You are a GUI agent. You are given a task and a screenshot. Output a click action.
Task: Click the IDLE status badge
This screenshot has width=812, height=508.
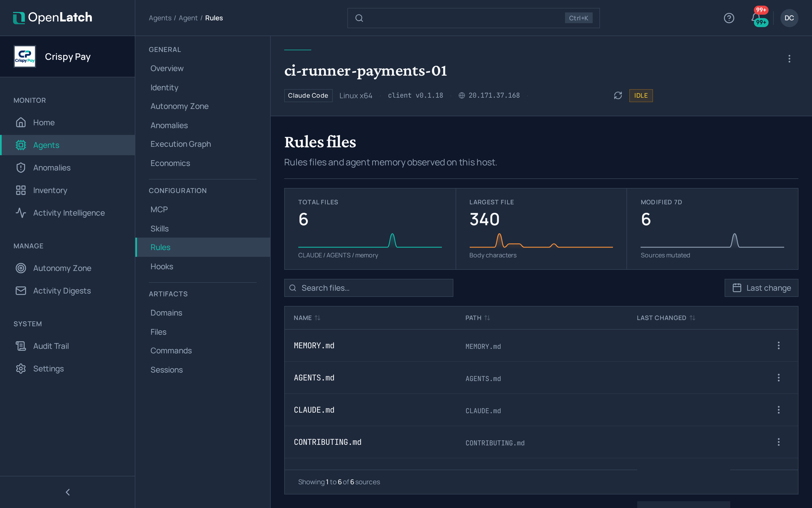point(641,95)
